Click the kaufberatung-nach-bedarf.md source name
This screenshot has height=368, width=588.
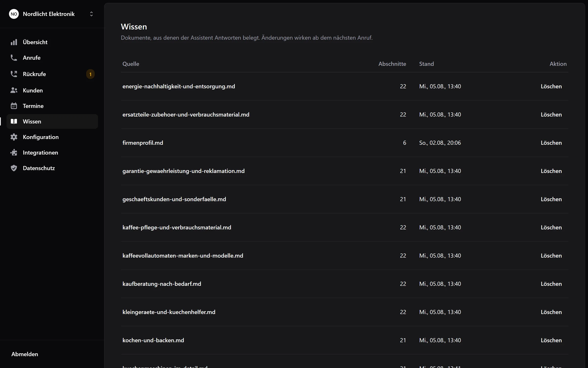162,284
